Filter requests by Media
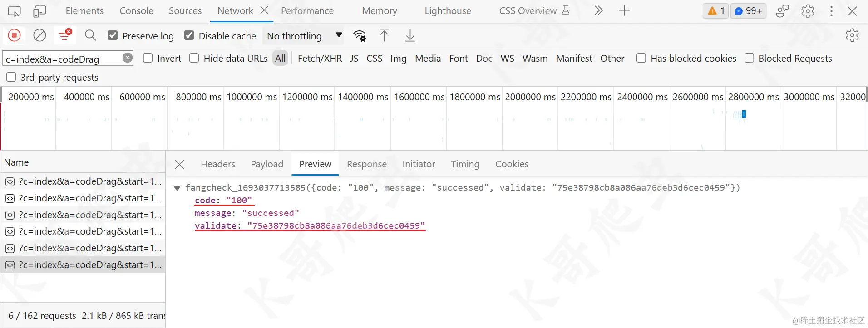Image resolution: width=868 pixels, height=328 pixels. [x=428, y=58]
